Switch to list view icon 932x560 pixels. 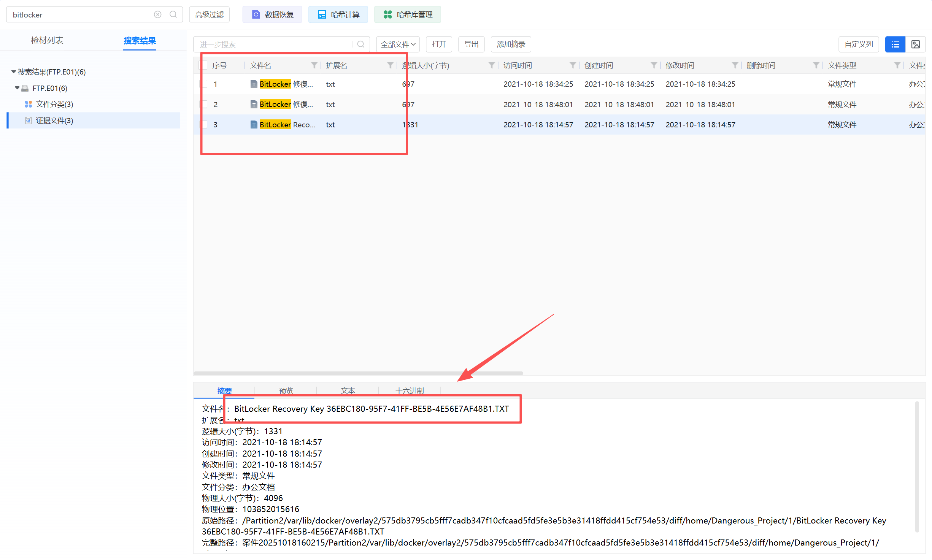(x=895, y=44)
